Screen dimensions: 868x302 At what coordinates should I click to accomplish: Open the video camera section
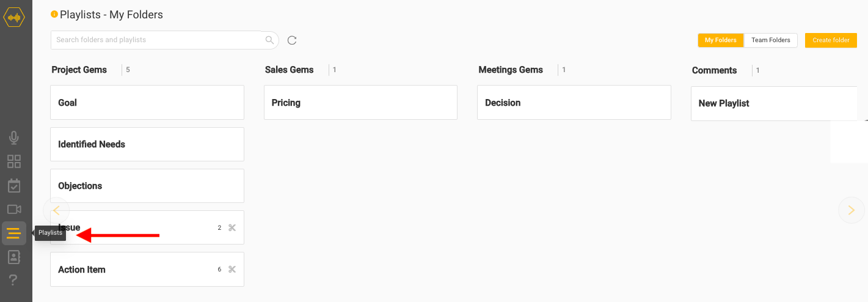click(x=14, y=210)
